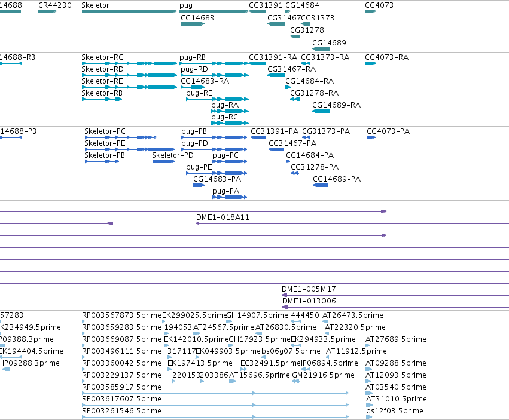Image resolution: width=509 pixels, height=420 pixels.
Task: Click the pug-RA transcript label
Action: (x=225, y=105)
